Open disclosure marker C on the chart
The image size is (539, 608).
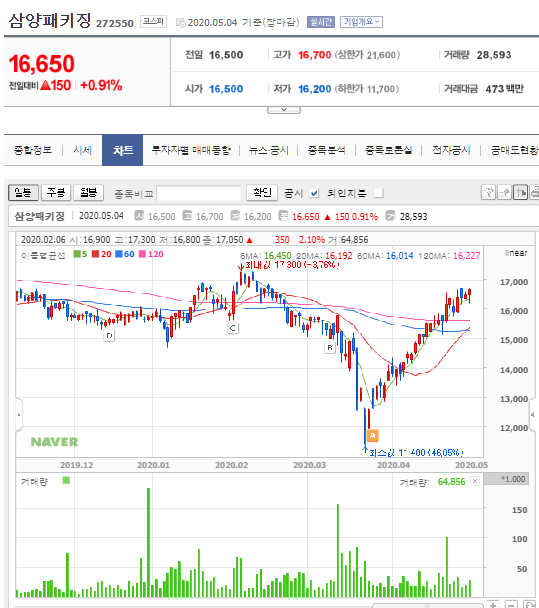(x=233, y=328)
